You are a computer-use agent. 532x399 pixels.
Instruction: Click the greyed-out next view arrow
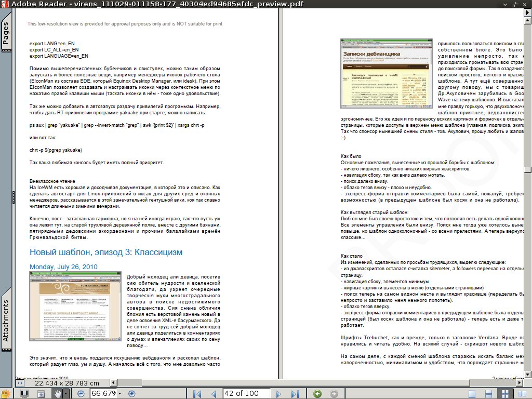pos(334,394)
